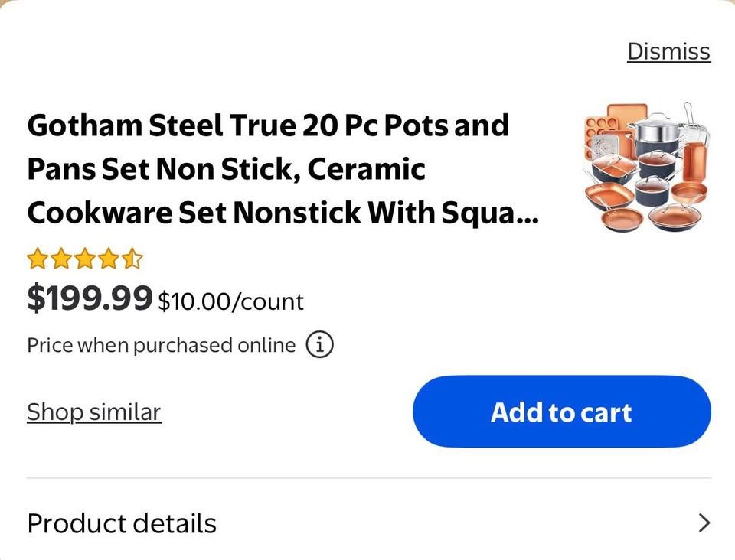Click the first gold rating star
735x560 pixels.
(x=37, y=259)
